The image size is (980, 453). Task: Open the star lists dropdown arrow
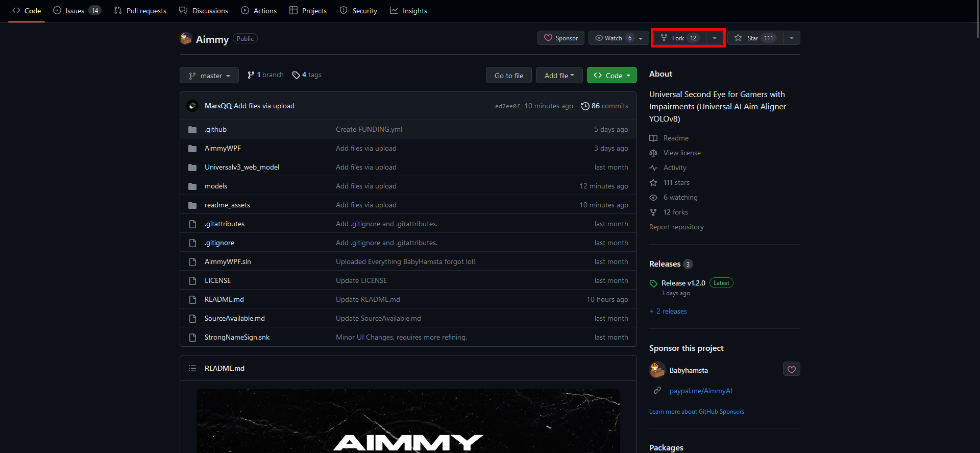pyautogui.click(x=792, y=38)
